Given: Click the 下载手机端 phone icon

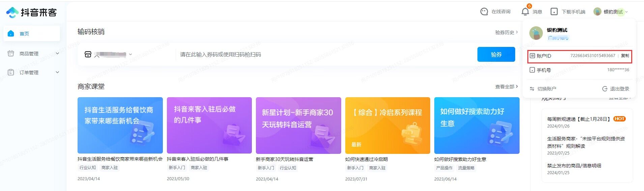Looking at the screenshot, I should pos(554,12).
